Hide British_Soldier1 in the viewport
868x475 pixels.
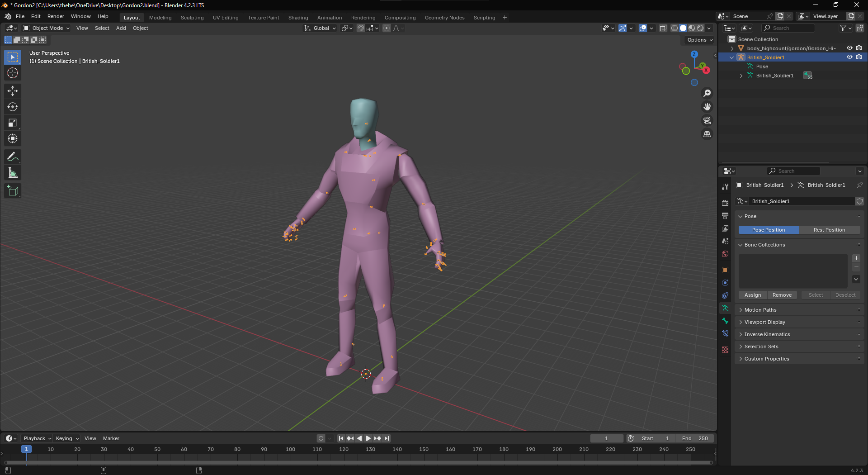(x=849, y=57)
